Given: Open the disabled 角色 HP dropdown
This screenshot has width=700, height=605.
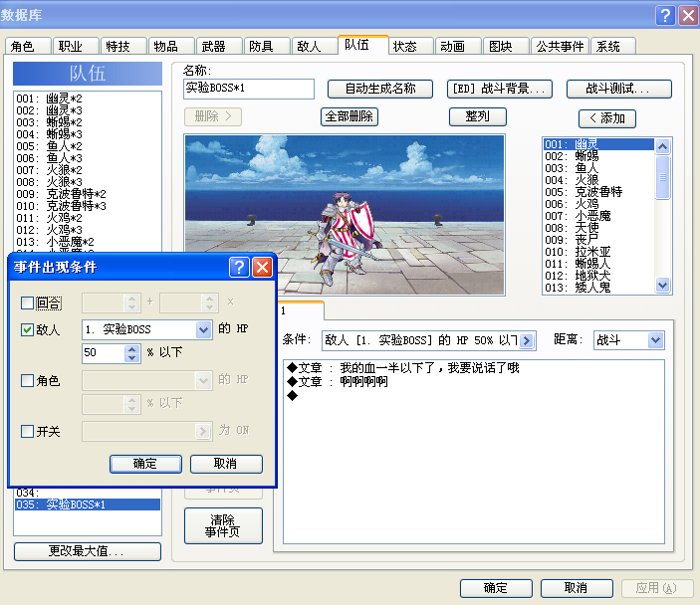Looking at the screenshot, I should pyautogui.click(x=203, y=380).
